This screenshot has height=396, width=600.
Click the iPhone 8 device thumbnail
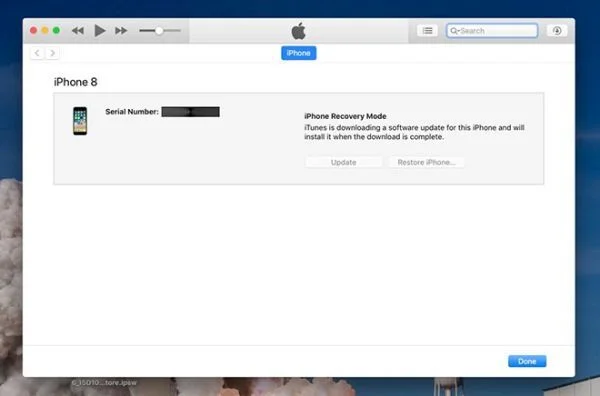click(x=80, y=121)
